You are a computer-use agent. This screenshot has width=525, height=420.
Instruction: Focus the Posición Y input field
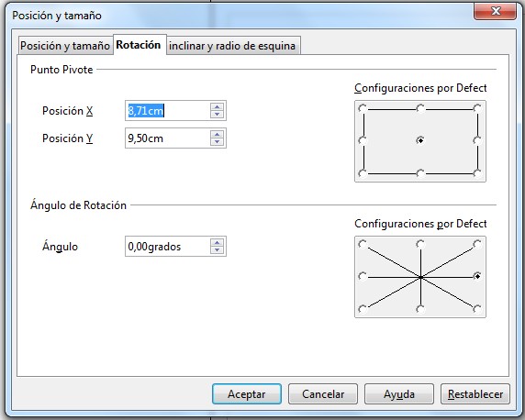click(168, 138)
